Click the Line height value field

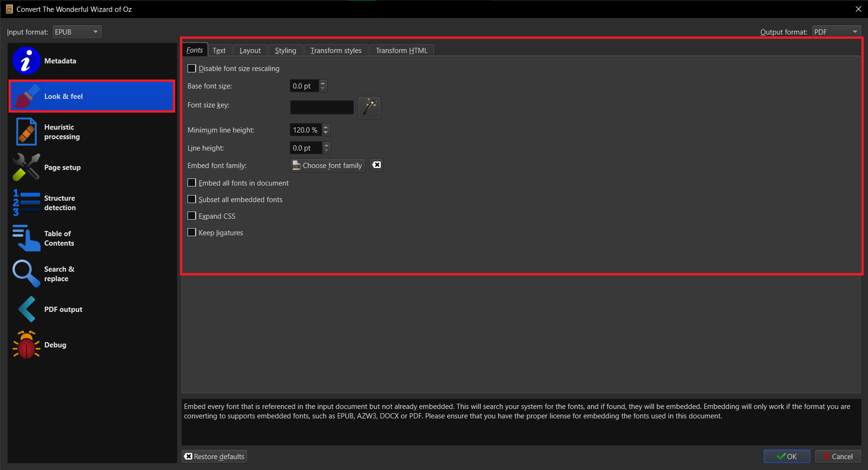[x=306, y=148]
